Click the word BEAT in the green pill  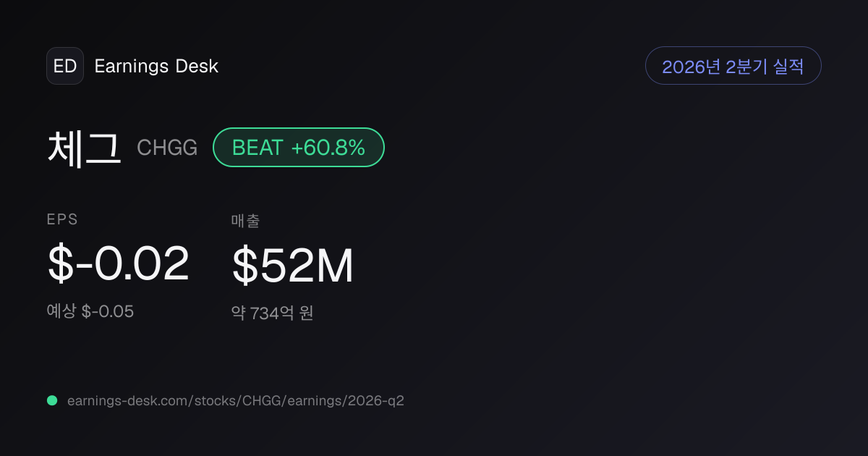point(257,148)
